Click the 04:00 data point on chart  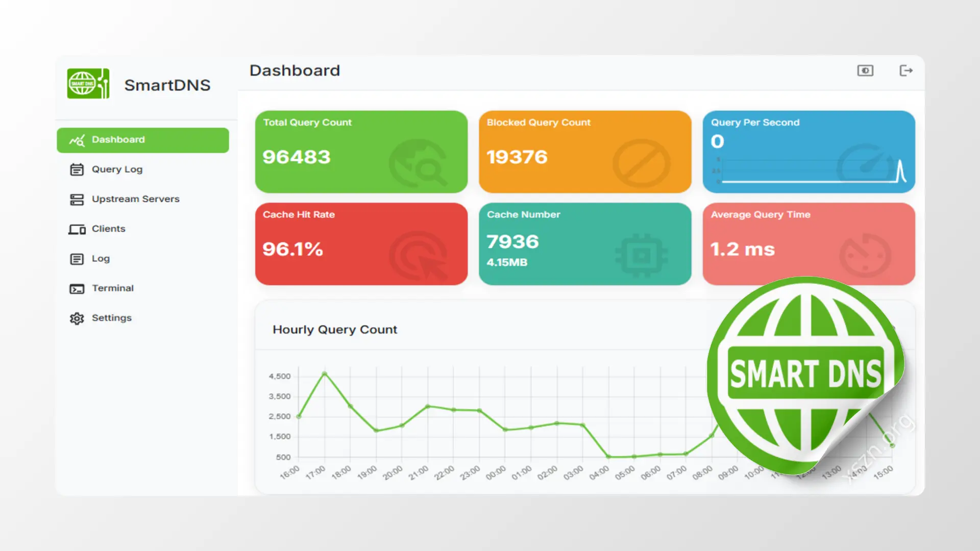tap(608, 457)
